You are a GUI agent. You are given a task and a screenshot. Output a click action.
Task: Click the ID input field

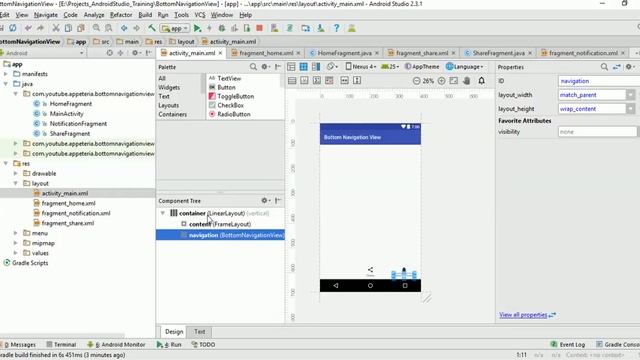point(599,81)
